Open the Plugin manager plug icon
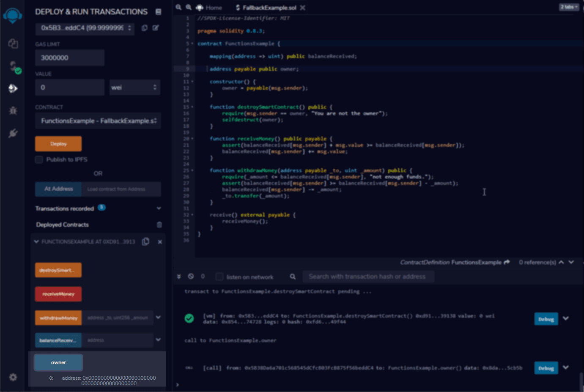The width and height of the screenshot is (584, 392). tap(13, 133)
